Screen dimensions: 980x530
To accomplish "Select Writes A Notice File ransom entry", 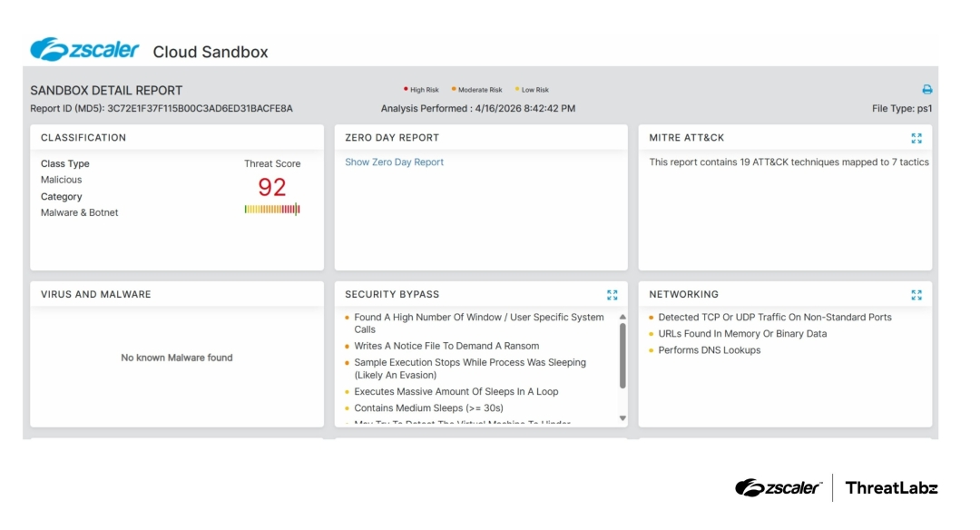I will (x=446, y=346).
